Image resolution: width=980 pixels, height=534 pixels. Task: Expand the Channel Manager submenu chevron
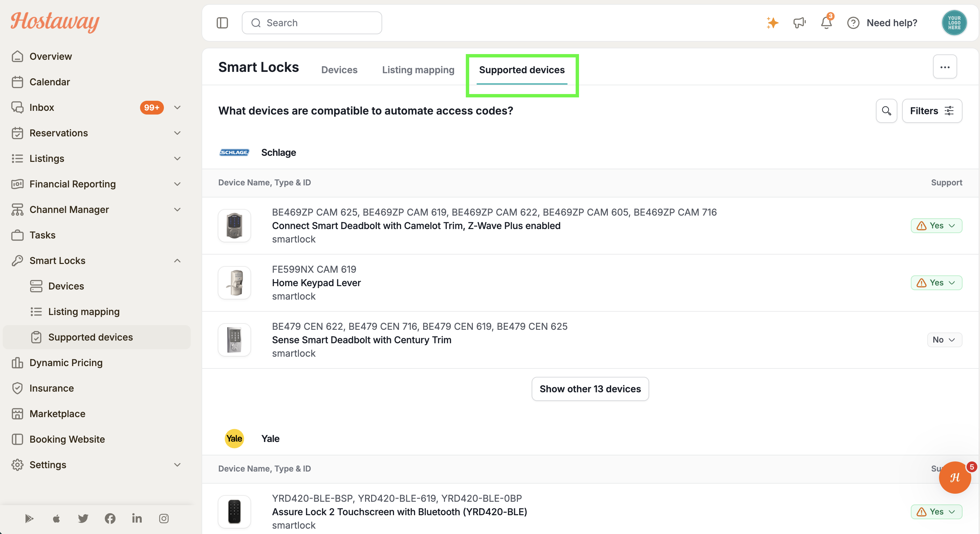pos(177,210)
